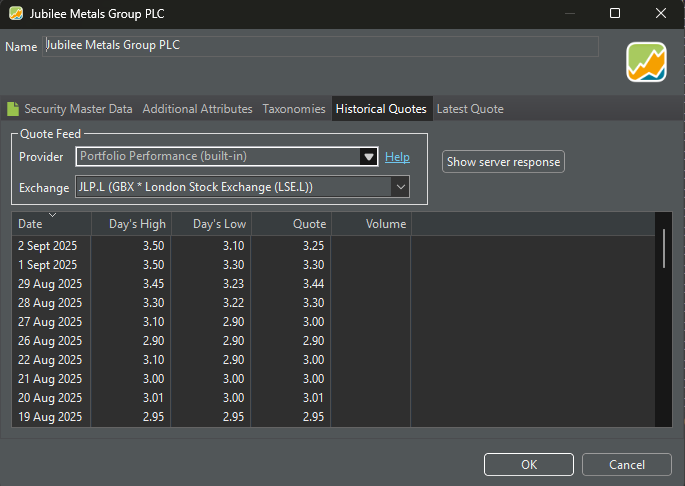The image size is (685, 486).
Task: Click into the Name text field
Action: (320, 46)
